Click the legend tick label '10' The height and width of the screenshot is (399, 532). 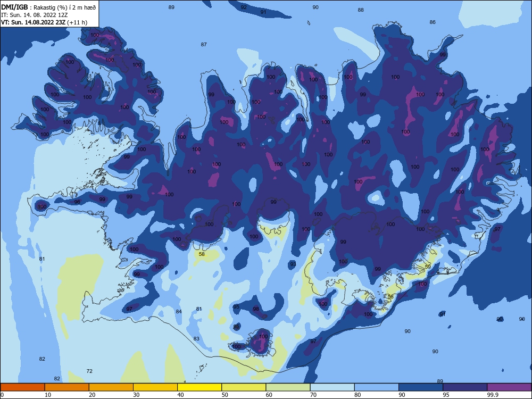pos(48,395)
